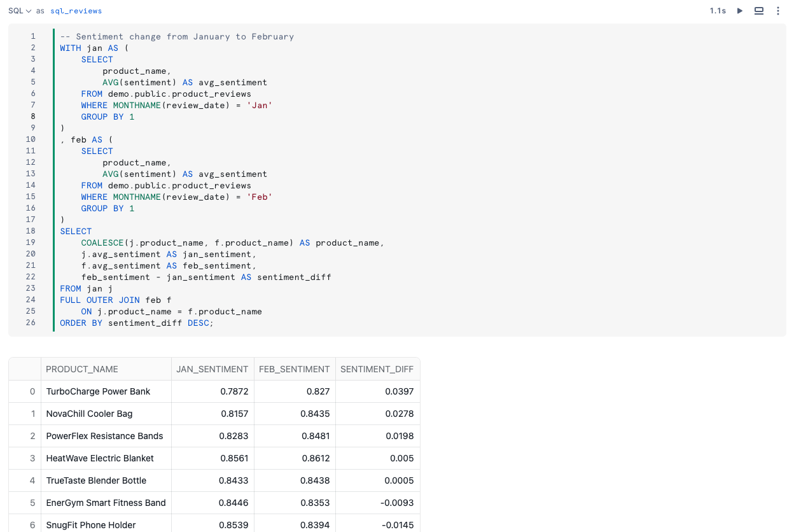The width and height of the screenshot is (794, 532).
Task: Sort by the SENTIMENT_DIFF column header
Action: point(378,369)
